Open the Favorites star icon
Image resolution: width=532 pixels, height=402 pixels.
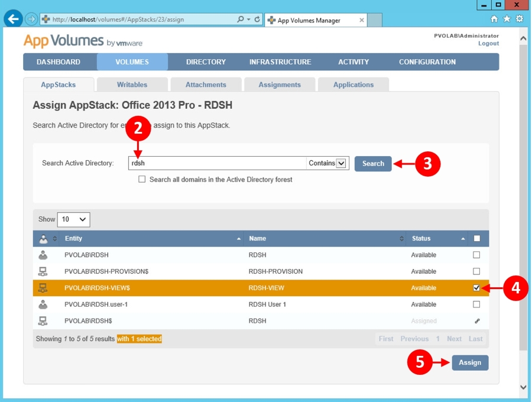507,19
